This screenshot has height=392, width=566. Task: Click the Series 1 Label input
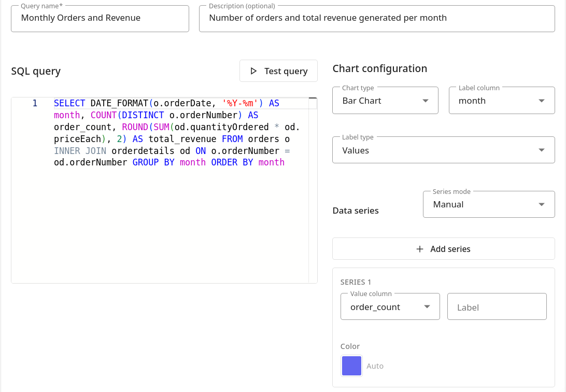pos(497,307)
